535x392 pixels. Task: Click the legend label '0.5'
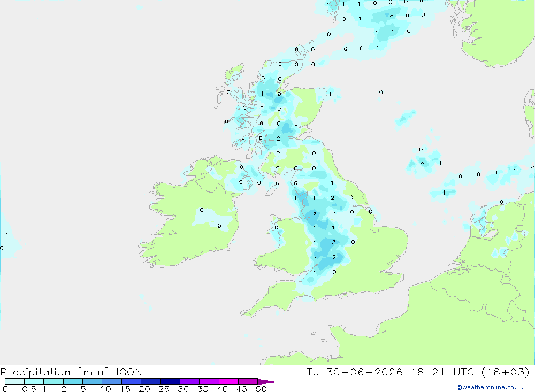[29, 389]
